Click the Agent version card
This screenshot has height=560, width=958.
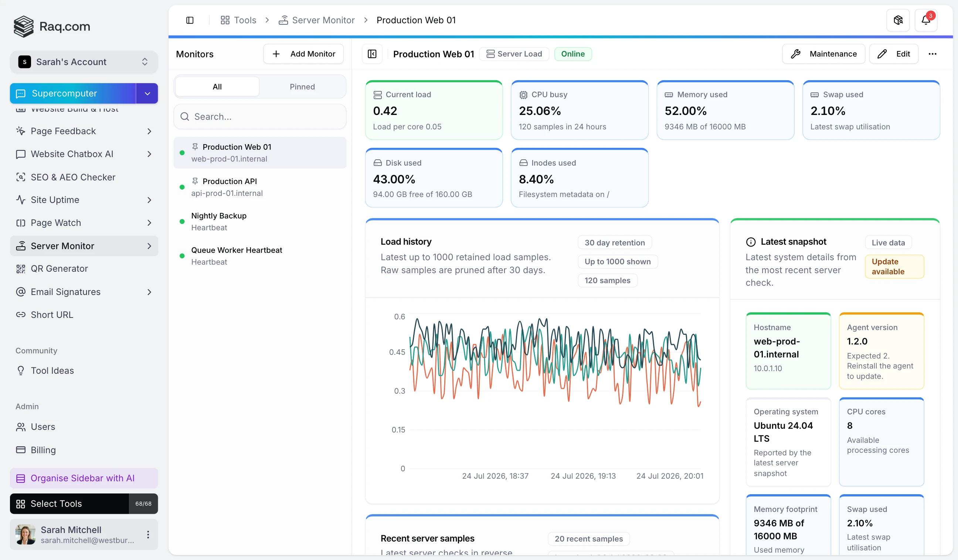click(x=881, y=351)
